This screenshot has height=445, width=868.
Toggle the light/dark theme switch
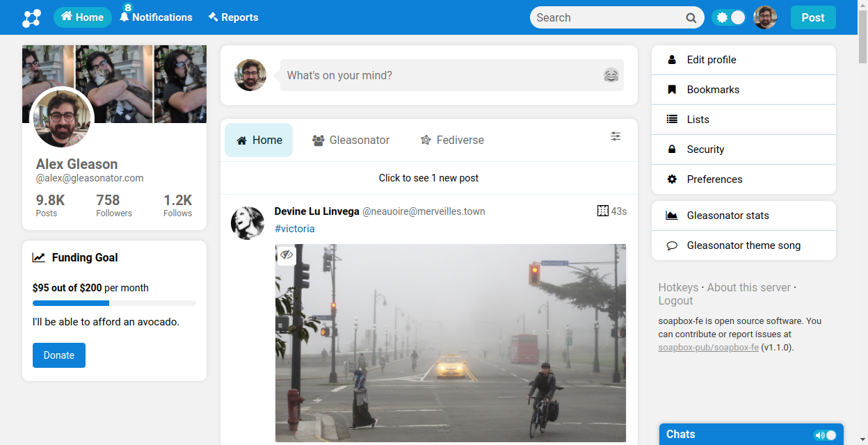(729, 17)
